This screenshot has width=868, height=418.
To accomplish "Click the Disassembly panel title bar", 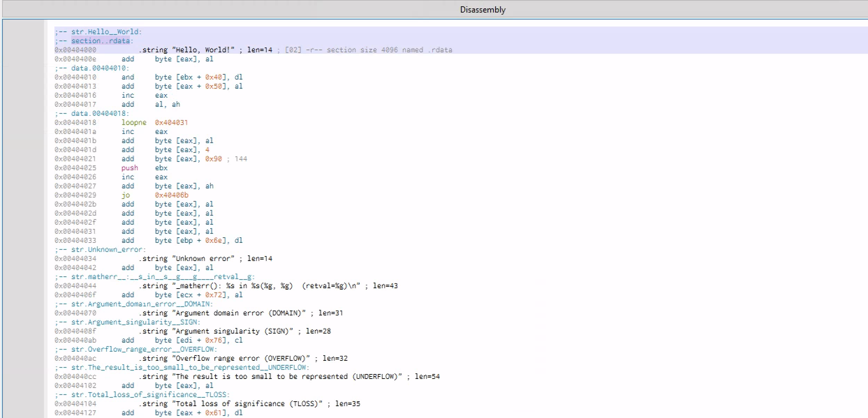I will (483, 9).
